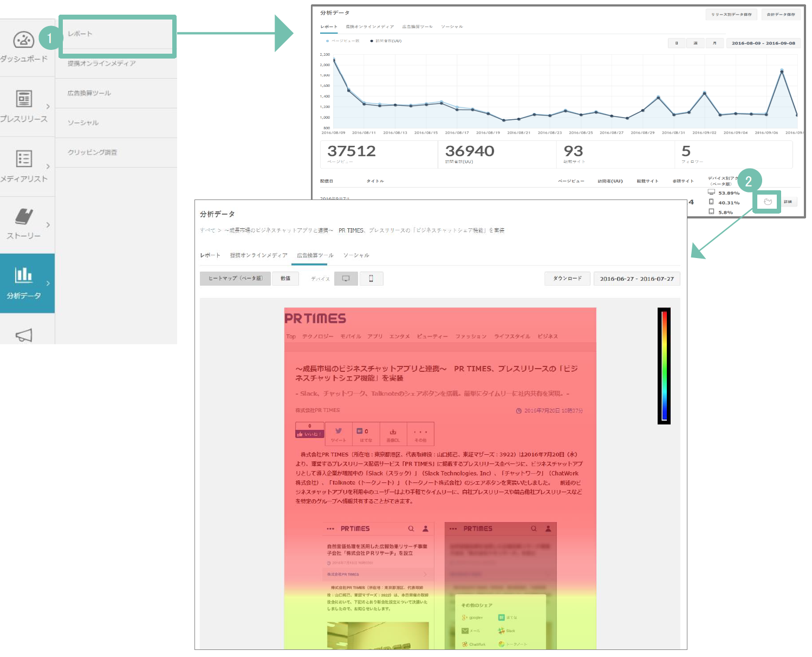Switch to 広告換算ツール tab in heatmap panel
812x657 pixels.
coord(315,255)
